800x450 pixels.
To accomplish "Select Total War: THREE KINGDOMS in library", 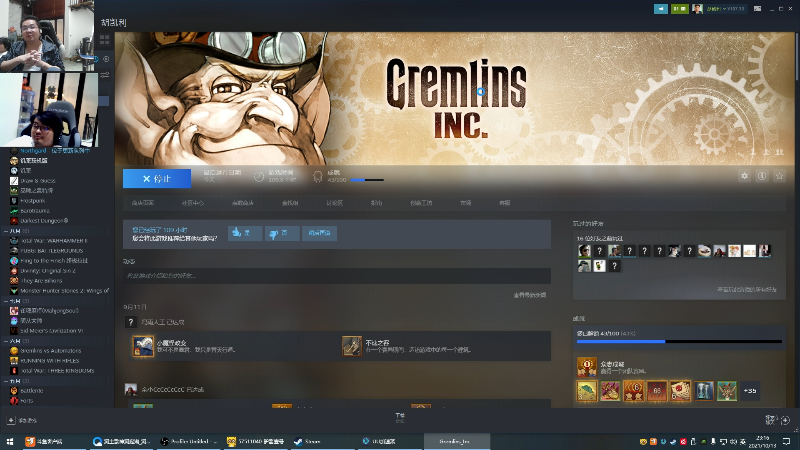I will (57, 370).
